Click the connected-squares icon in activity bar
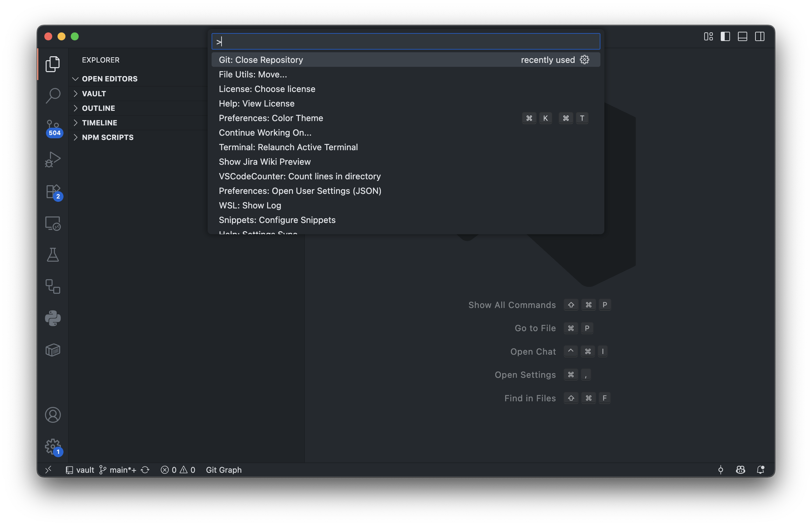 [53, 286]
